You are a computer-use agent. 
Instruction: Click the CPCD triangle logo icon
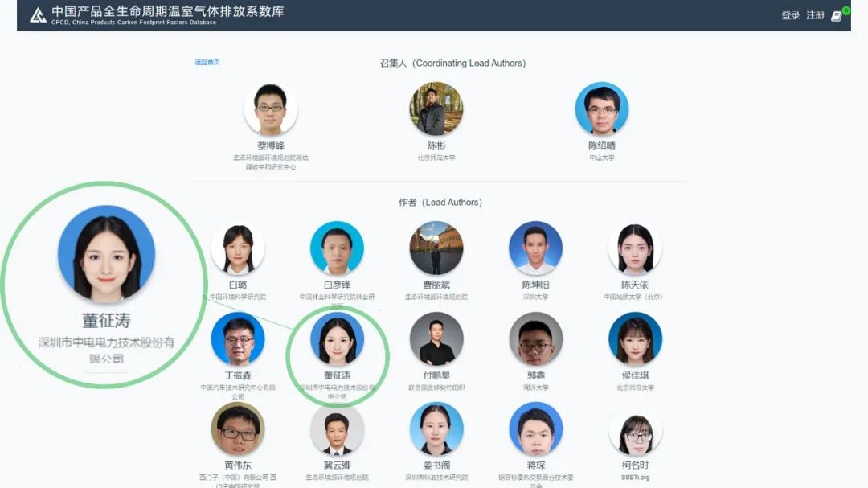pyautogui.click(x=38, y=15)
